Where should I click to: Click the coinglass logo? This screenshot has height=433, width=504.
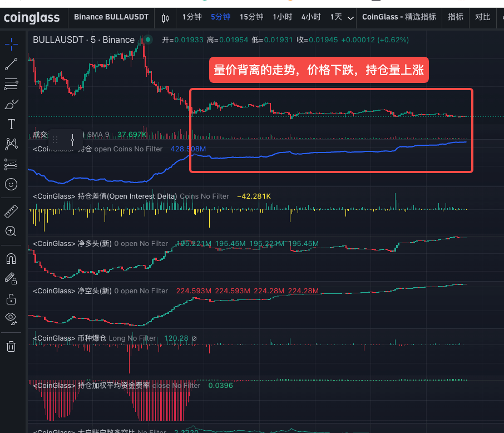(x=32, y=18)
